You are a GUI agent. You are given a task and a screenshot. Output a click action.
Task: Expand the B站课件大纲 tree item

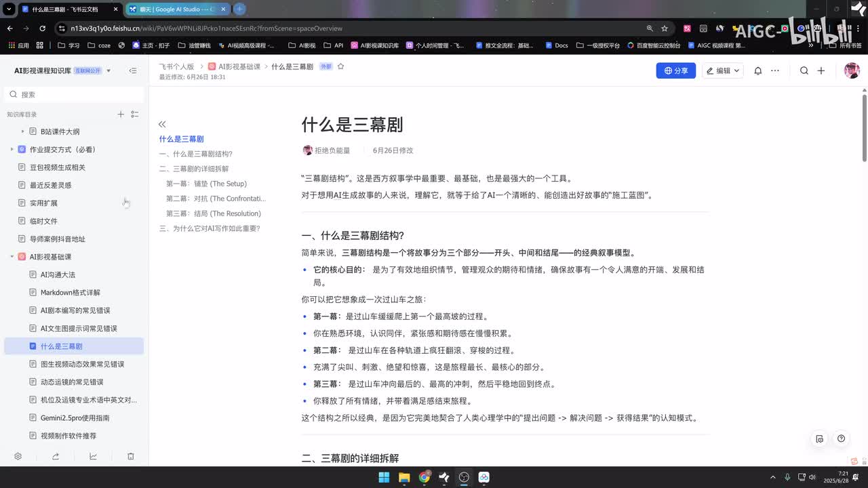pyautogui.click(x=22, y=131)
